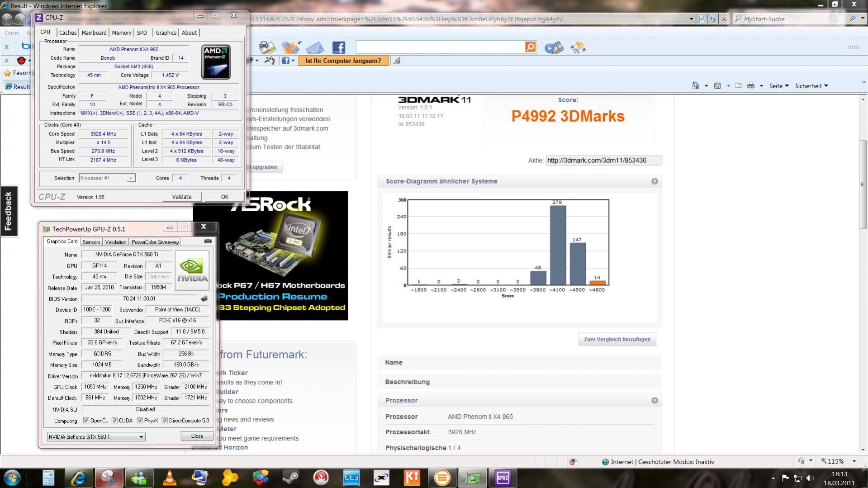Click the 'Ist Ihr Computer langsam?' button

point(343,61)
